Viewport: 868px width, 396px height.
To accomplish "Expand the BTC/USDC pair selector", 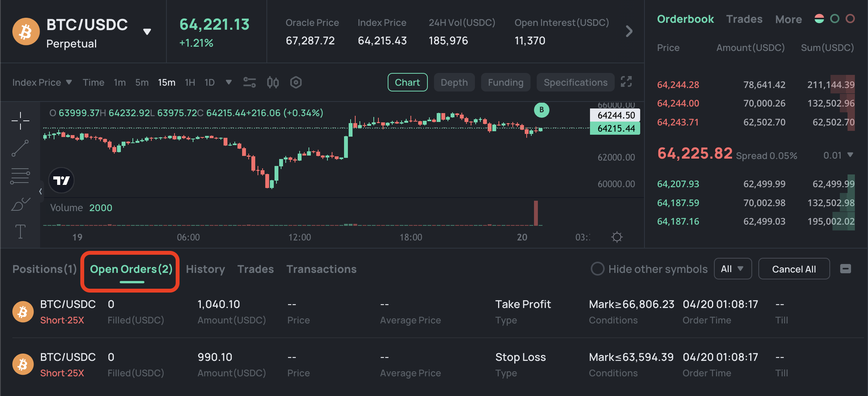I will pos(147,32).
